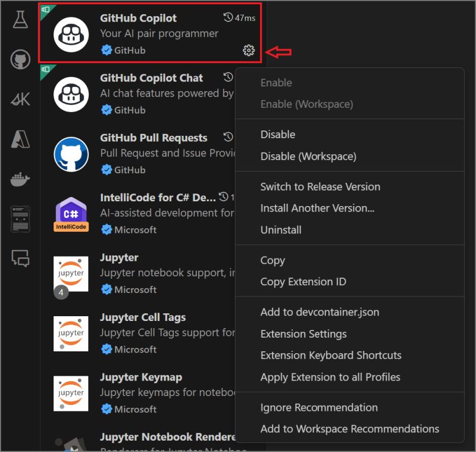476x452 pixels.
Task: Open the Testing view from the activity bar
Action: pyautogui.click(x=20, y=19)
